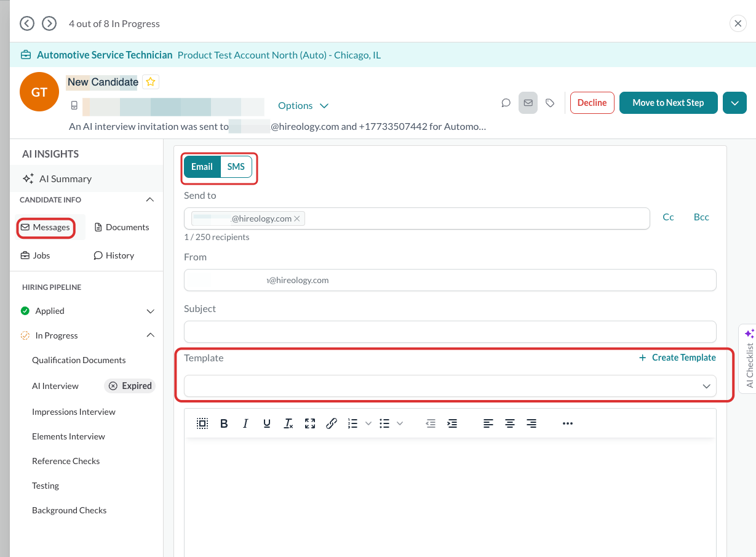Toggle underline formatting
Image resolution: width=756 pixels, height=557 pixels.
point(267,423)
